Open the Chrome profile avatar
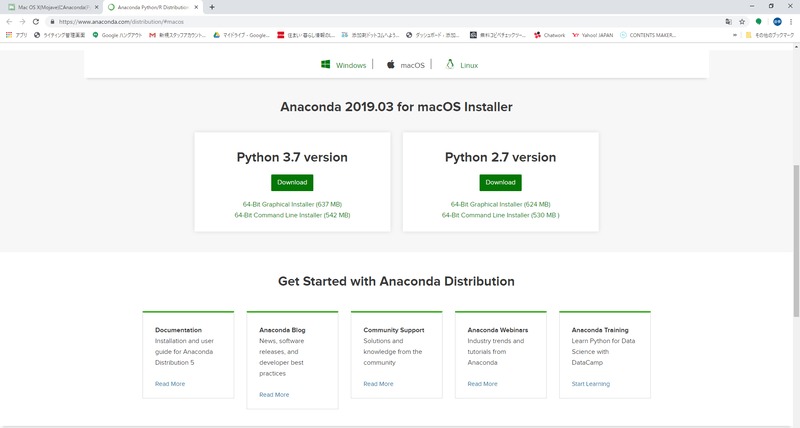 point(777,22)
